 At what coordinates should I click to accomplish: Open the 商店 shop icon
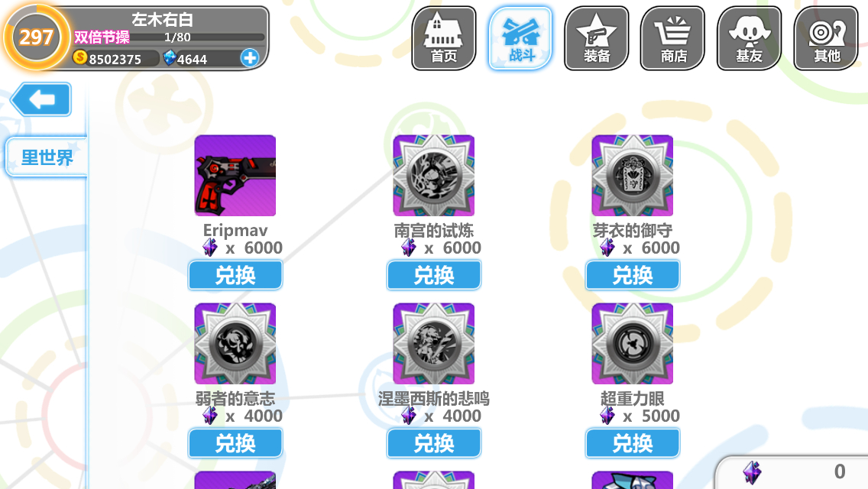coord(672,38)
